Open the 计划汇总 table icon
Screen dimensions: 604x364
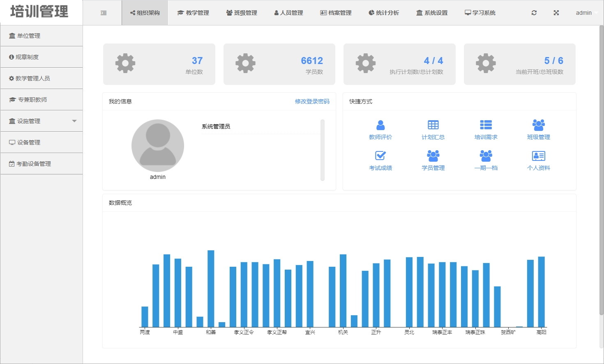tap(433, 125)
